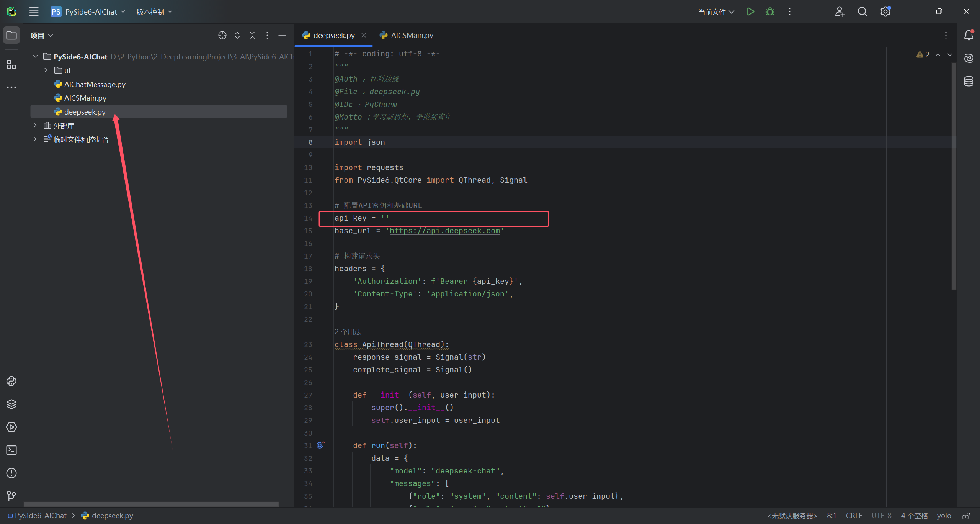
Task: Start debugging with the bug icon
Action: coord(770,11)
